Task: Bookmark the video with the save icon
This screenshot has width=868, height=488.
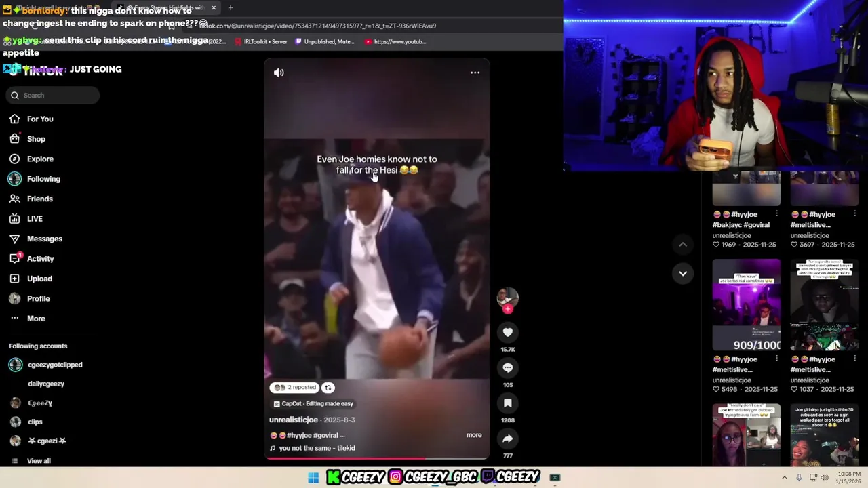Action: [x=508, y=403]
